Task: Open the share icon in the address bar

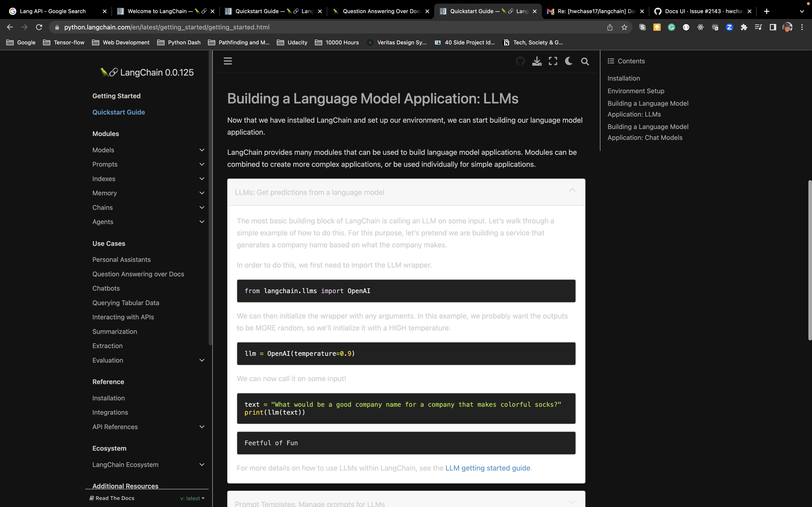Action: (610, 27)
